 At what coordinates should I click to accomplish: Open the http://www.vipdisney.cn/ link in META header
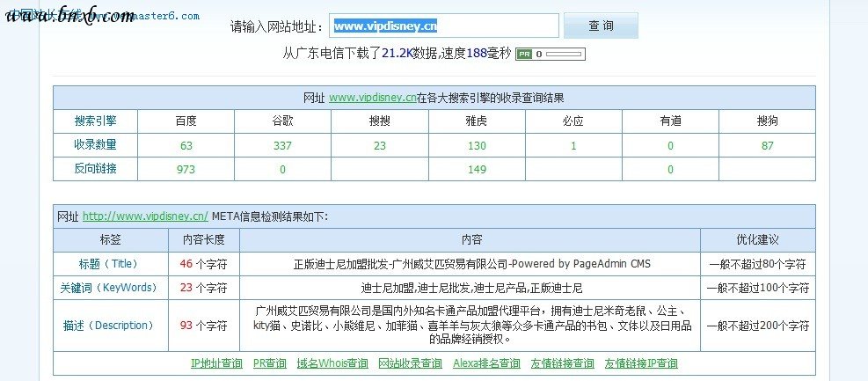145,216
